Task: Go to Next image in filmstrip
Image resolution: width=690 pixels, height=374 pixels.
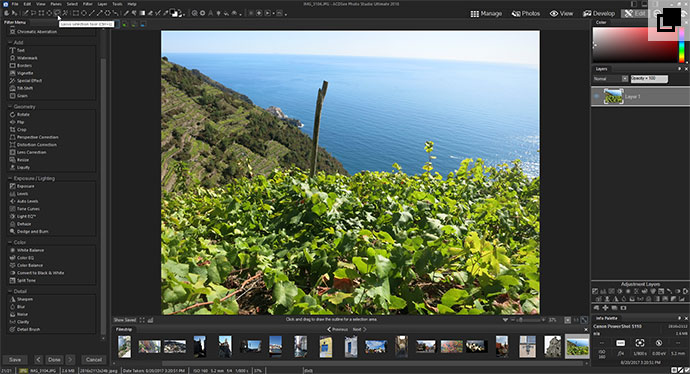Action: 359,329
